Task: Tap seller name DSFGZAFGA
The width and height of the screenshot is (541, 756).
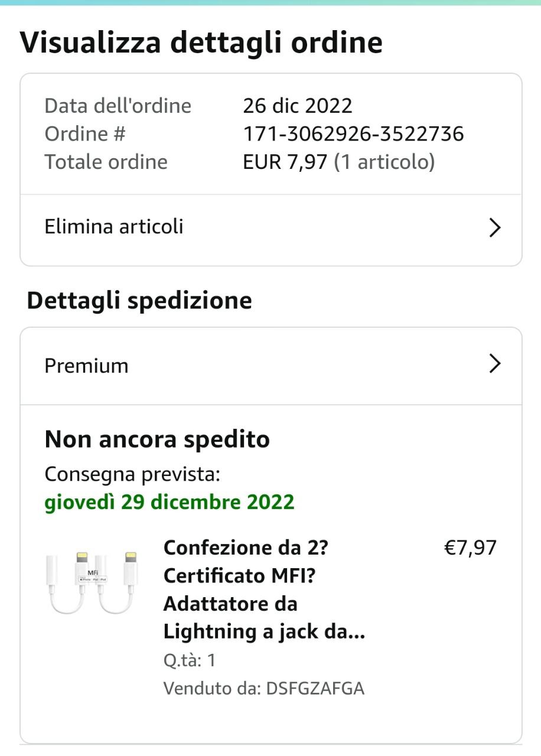Action: click(315, 688)
